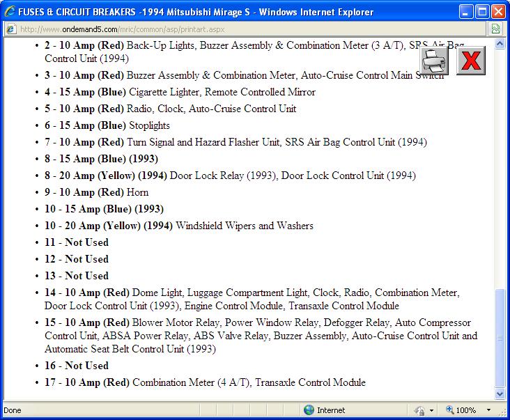The image size is (510, 420).
Task: Click the scrollbar up arrow
Action: click(x=500, y=44)
